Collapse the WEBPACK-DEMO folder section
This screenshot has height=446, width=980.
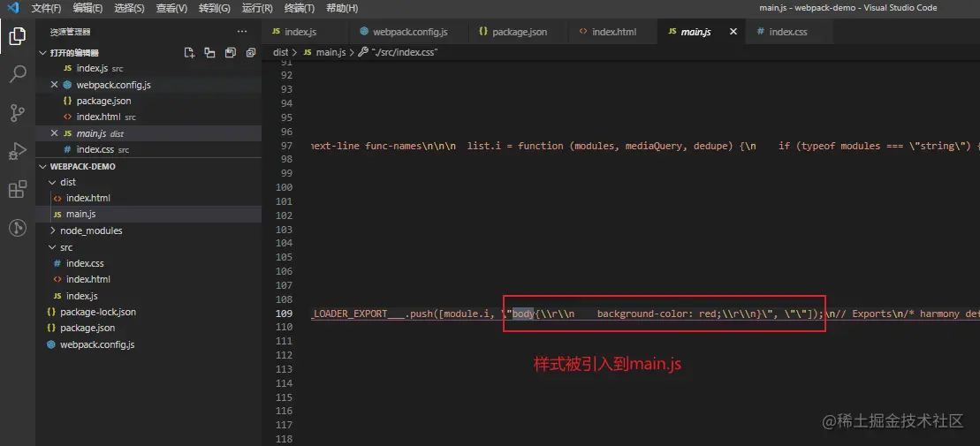click(43, 167)
